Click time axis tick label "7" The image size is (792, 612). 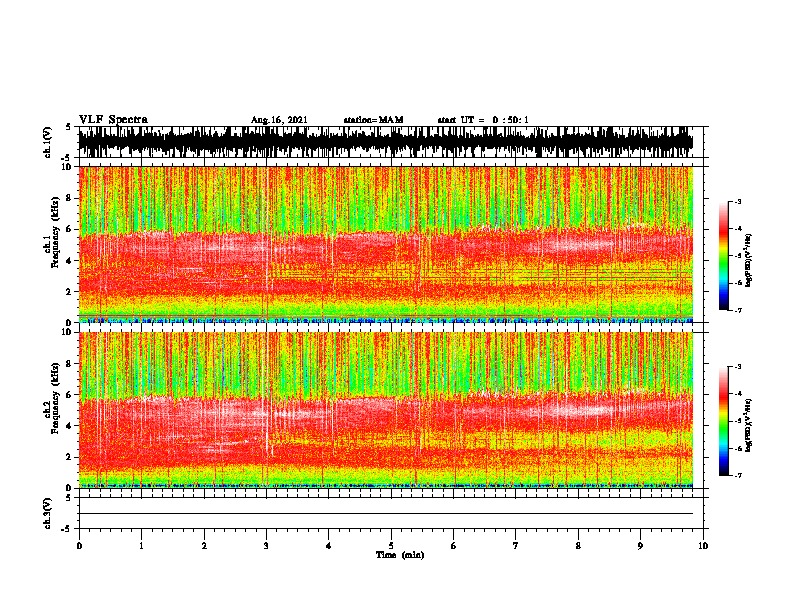click(x=516, y=546)
